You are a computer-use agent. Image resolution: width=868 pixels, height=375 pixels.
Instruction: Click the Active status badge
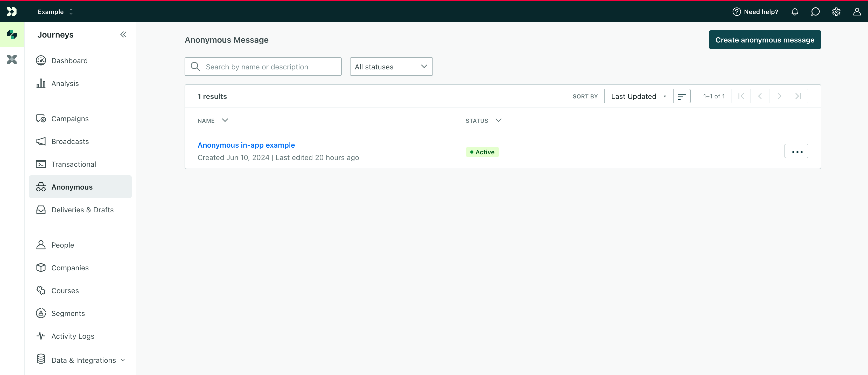482,152
